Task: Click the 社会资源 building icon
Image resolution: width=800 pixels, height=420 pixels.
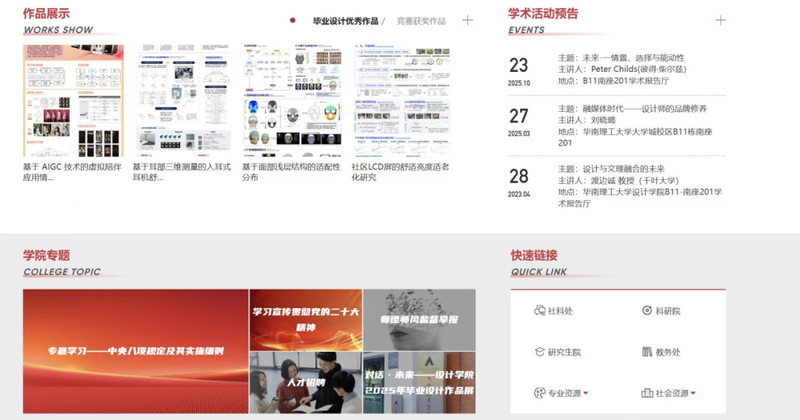Action: [x=647, y=393]
